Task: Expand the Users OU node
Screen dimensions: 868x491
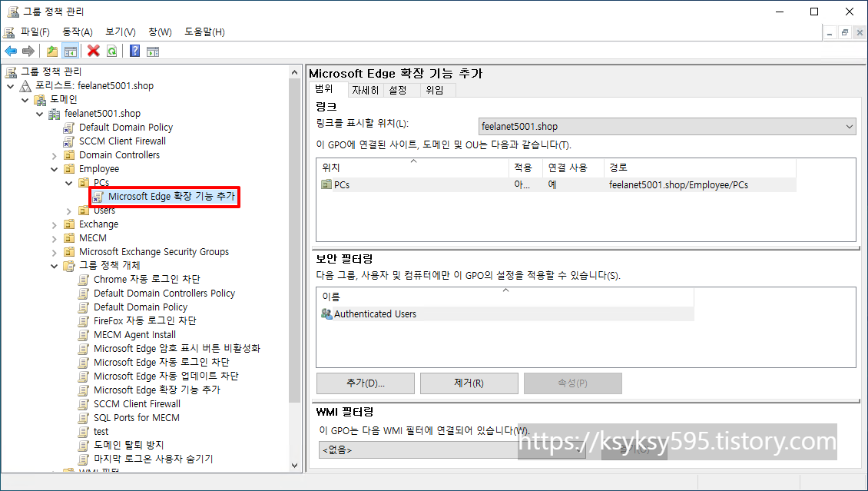Action: (68, 211)
